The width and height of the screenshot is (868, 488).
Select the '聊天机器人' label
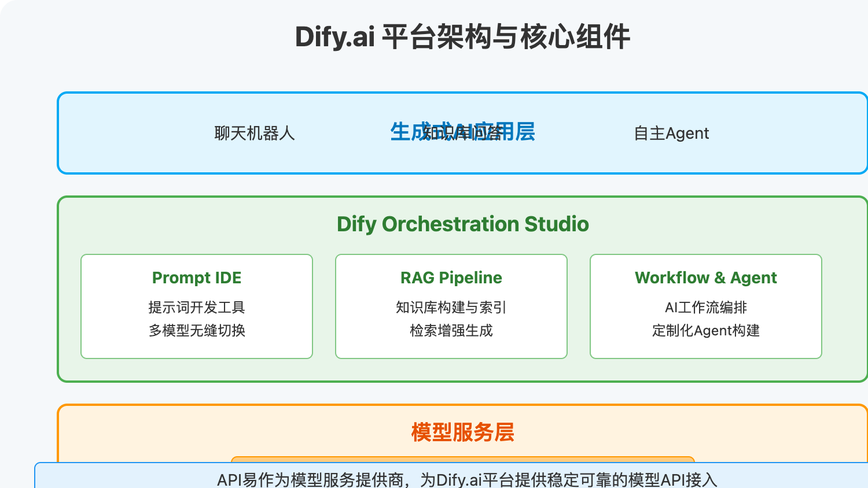(255, 134)
